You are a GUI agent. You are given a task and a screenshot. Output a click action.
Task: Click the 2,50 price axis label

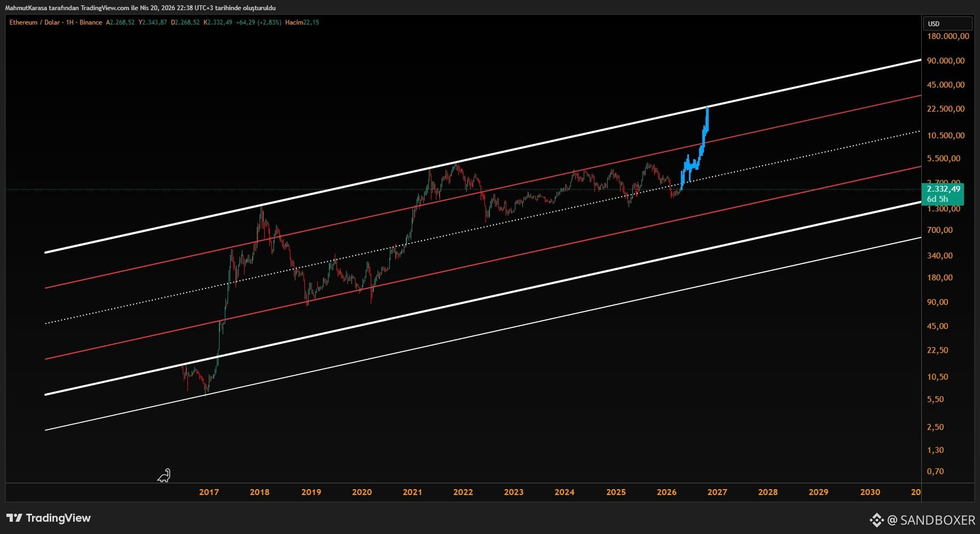coord(936,427)
